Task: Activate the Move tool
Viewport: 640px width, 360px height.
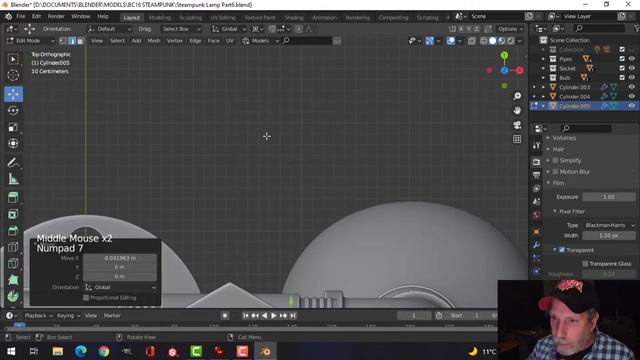Action: click(x=13, y=94)
